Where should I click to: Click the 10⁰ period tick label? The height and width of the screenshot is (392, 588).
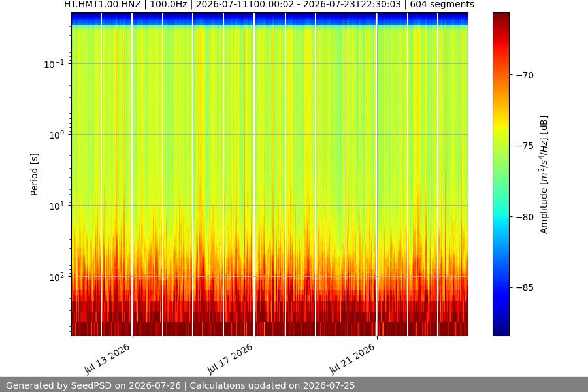pyautogui.click(x=57, y=135)
